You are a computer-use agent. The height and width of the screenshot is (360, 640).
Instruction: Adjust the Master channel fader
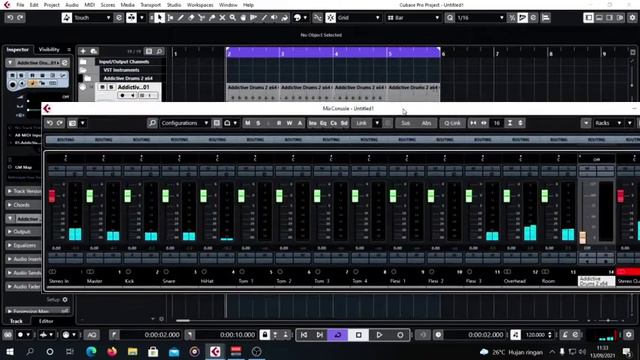[x=89, y=196]
